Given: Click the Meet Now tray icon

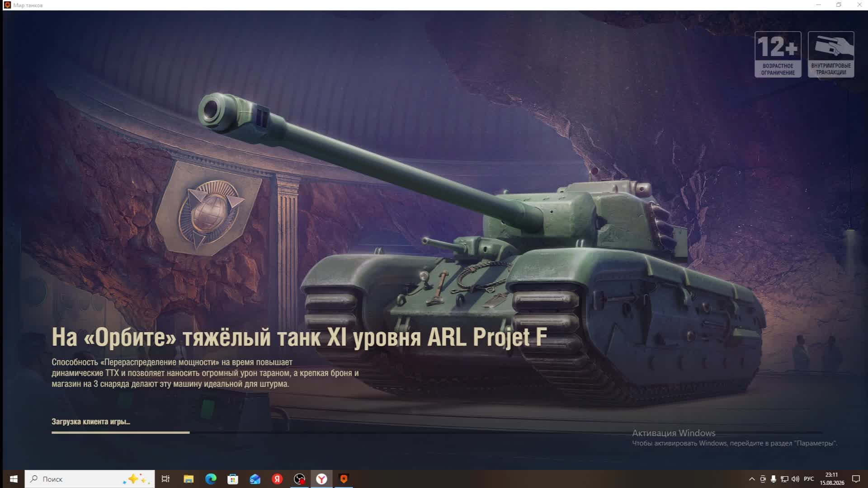Looking at the screenshot, I should [763, 479].
